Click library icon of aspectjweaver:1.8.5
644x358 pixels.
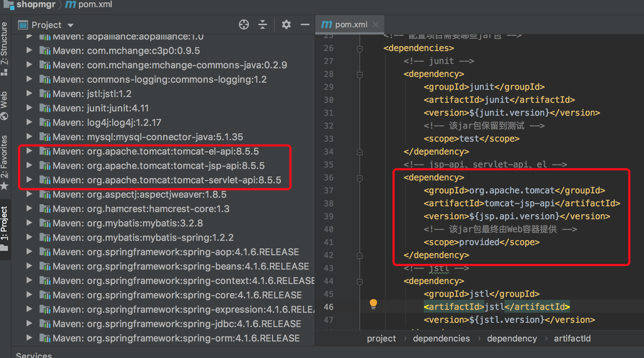coord(45,194)
